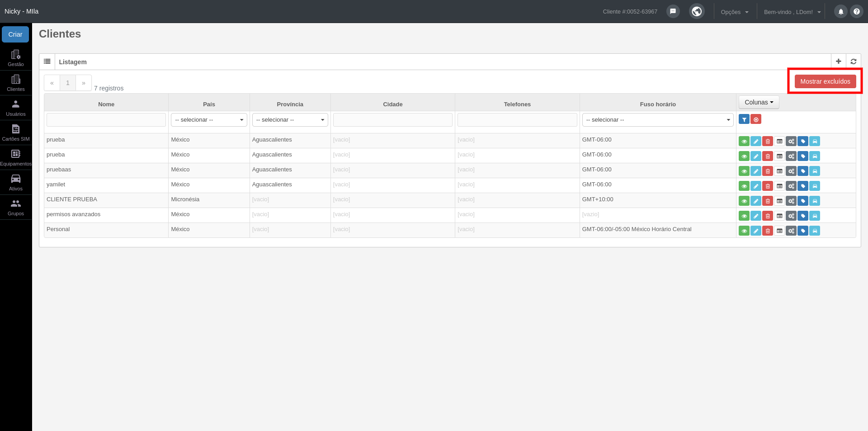Open notifications bell icon
Screen dimensions: 868x431
point(841,12)
